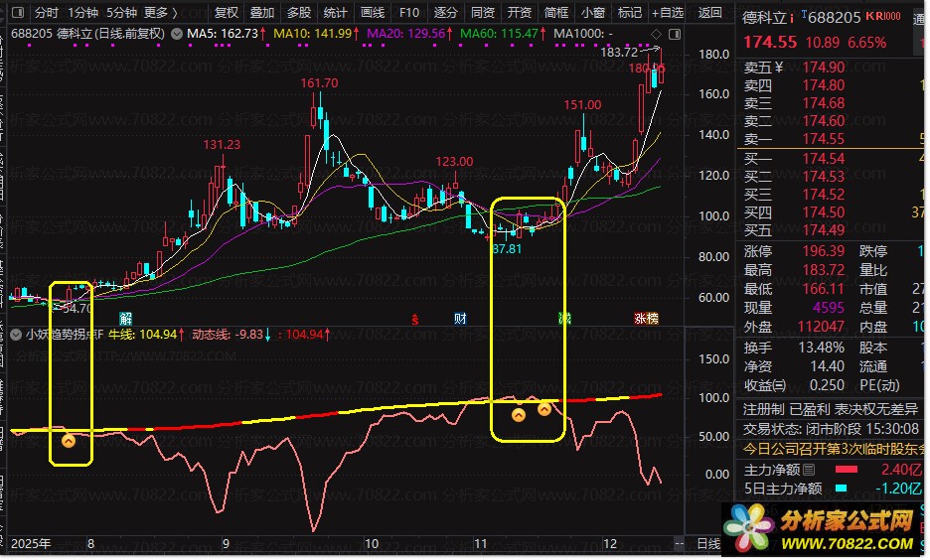Click the red 主力净额 color bar
The height and width of the screenshot is (560, 930).
(x=847, y=470)
